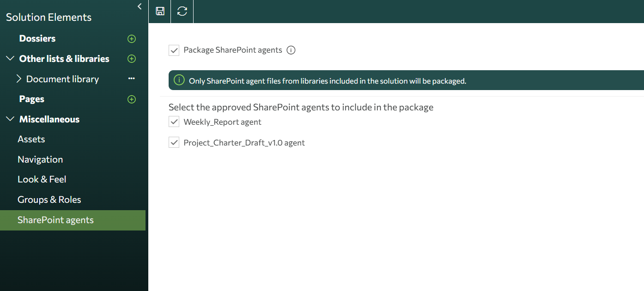The width and height of the screenshot is (644, 291).
Task: Expand the Document library item
Action: tap(19, 79)
